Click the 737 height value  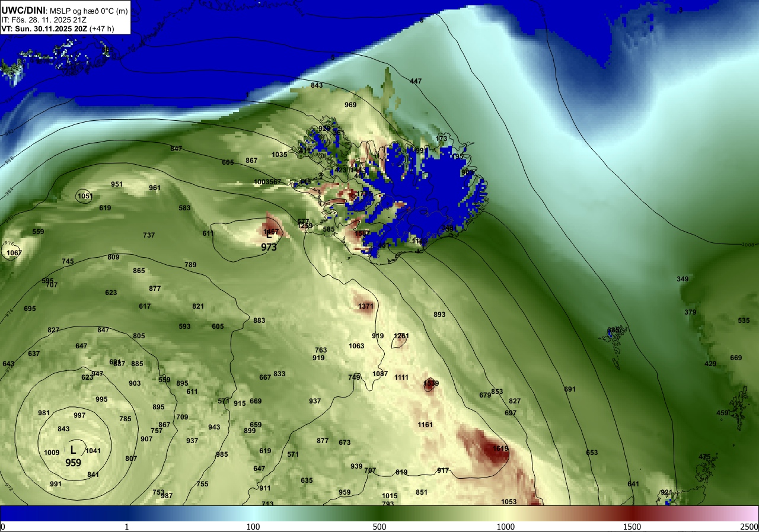(x=149, y=235)
